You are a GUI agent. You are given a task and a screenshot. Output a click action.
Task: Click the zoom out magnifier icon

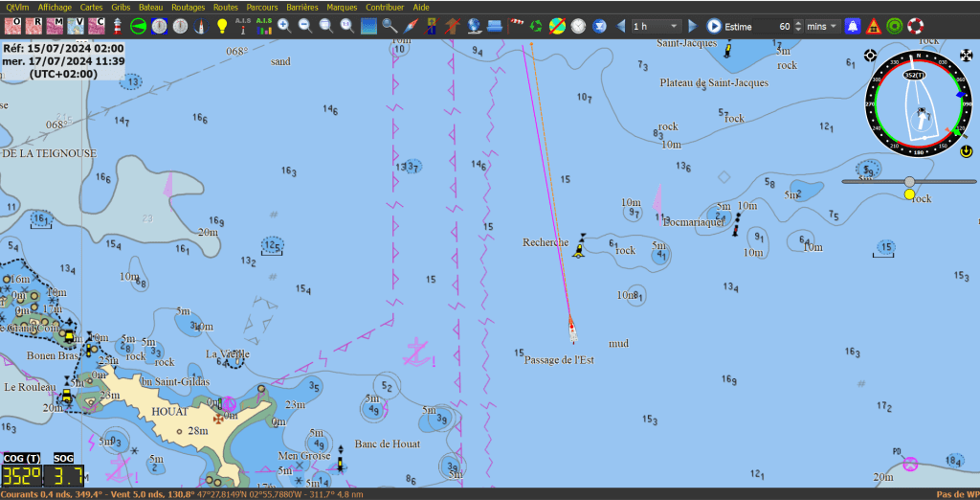point(304,26)
